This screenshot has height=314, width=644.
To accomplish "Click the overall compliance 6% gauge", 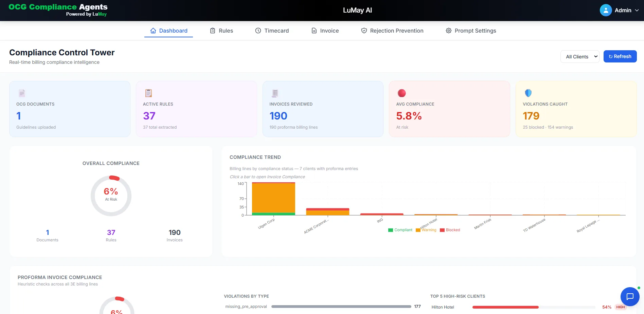I will (111, 196).
